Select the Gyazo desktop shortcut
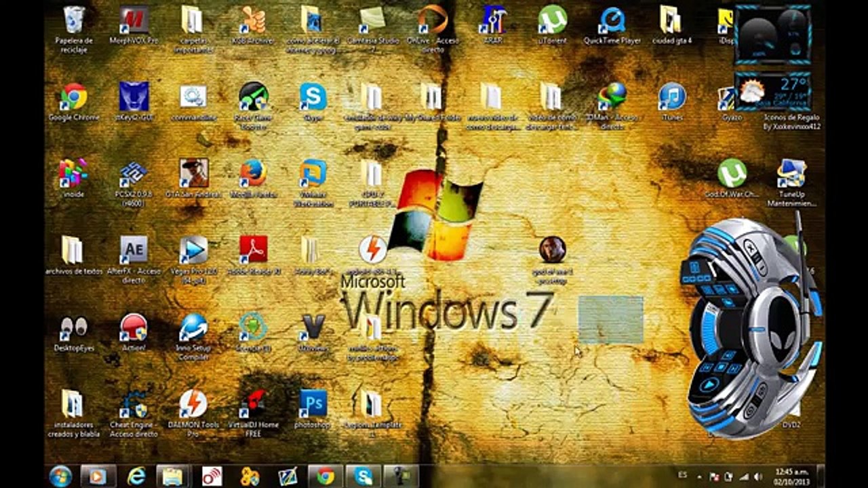Screen dimensions: 868x488 727,97
